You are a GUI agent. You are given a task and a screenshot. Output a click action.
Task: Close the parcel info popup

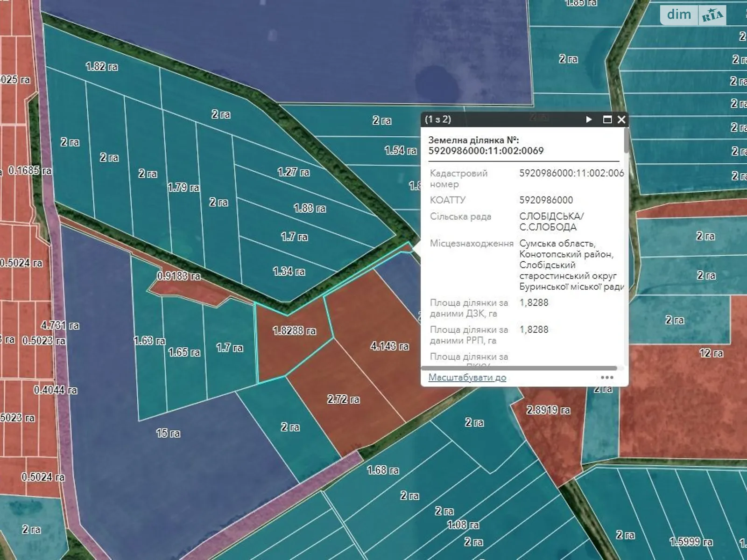[621, 119]
